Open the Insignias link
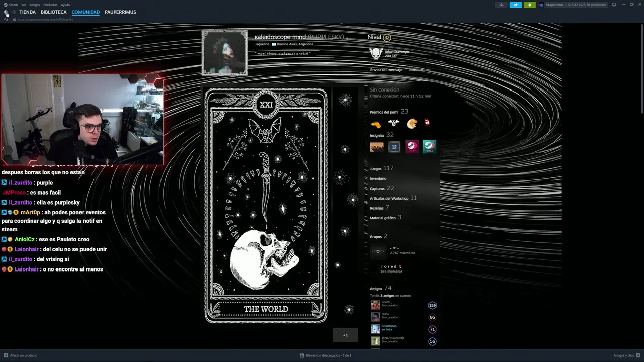Image resolution: width=644 pixels, height=362 pixels. (x=377, y=135)
